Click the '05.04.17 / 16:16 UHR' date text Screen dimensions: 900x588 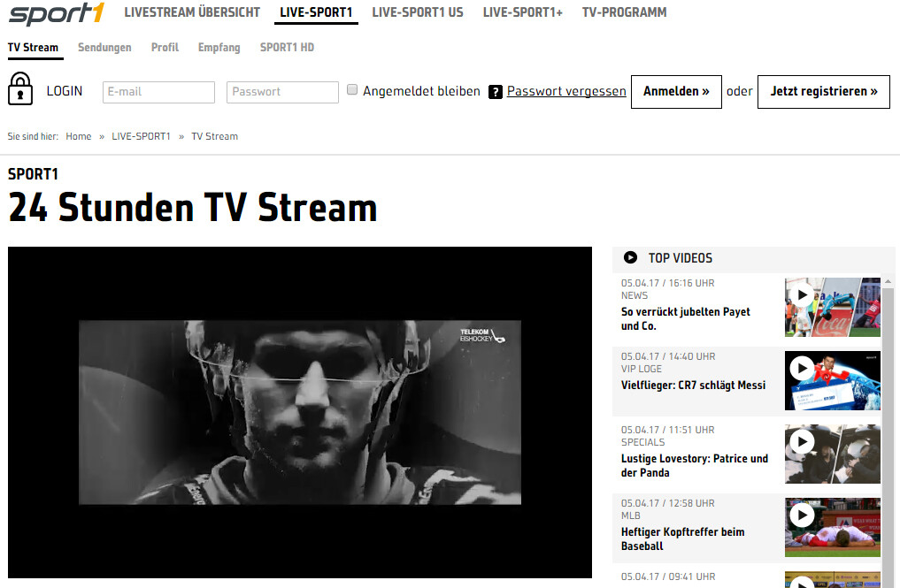pyautogui.click(x=667, y=283)
